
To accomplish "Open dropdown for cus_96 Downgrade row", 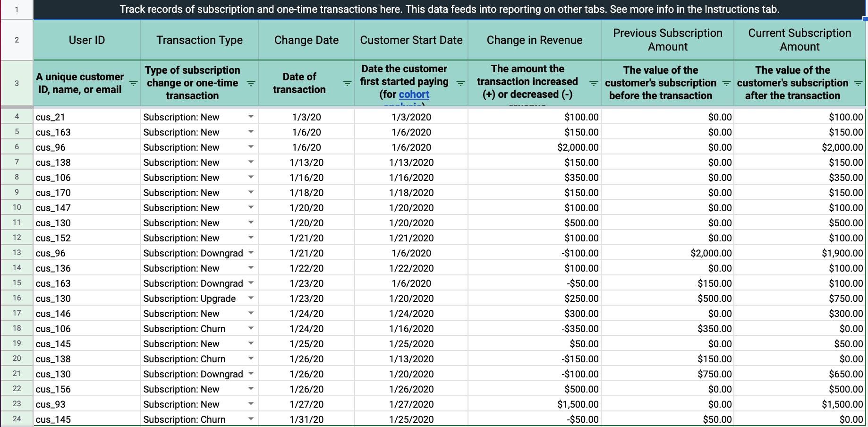I will [251, 253].
